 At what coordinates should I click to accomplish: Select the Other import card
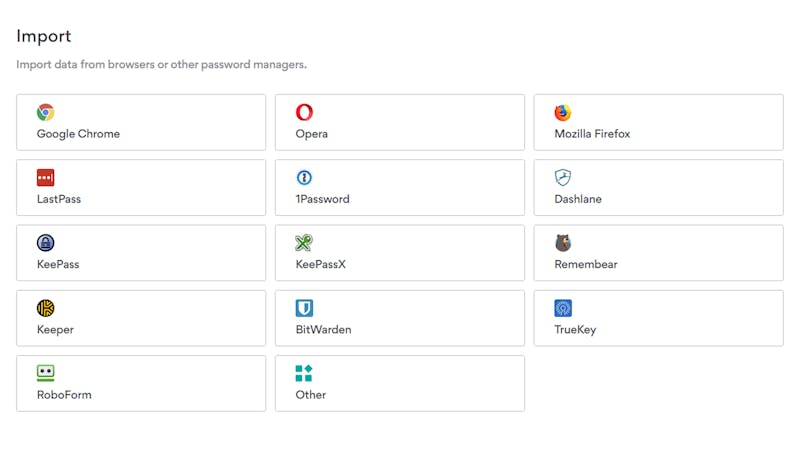399,383
